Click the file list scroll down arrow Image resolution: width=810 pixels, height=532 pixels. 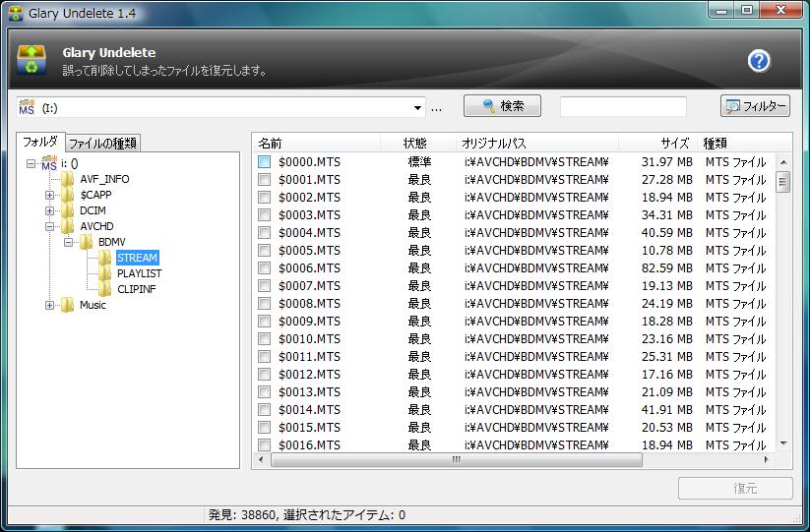tap(783, 443)
